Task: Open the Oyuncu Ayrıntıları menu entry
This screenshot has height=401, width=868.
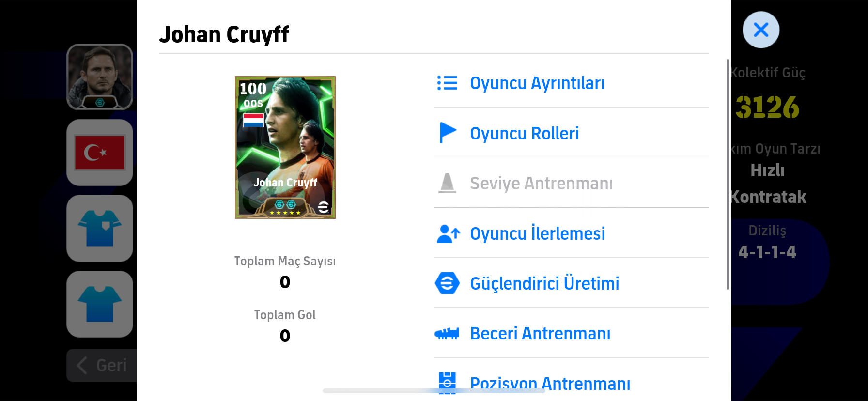Action: click(537, 83)
